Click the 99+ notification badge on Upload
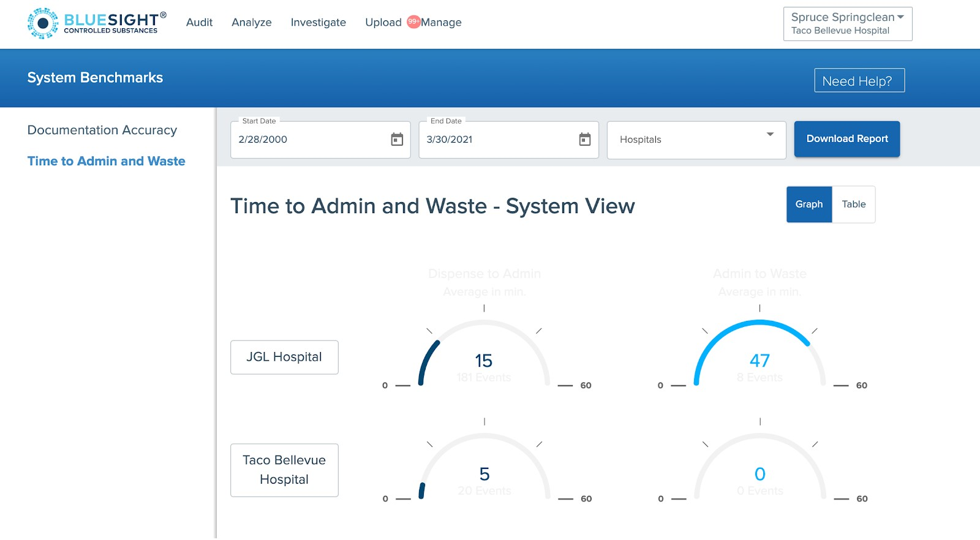The height and width of the screenshot is (540, 980). pyautogui.click(x=413, y=21)
